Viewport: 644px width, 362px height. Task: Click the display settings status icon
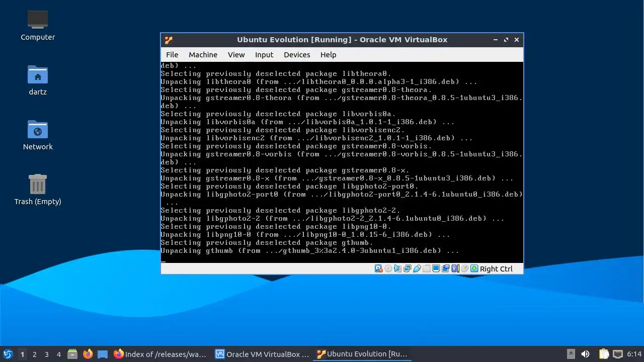436,268
